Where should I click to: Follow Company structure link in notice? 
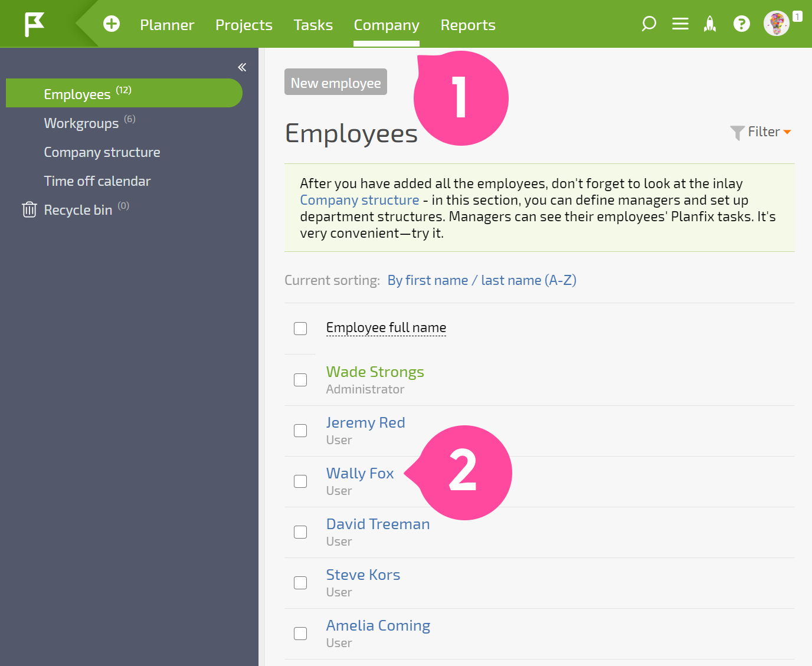point(359,200)
